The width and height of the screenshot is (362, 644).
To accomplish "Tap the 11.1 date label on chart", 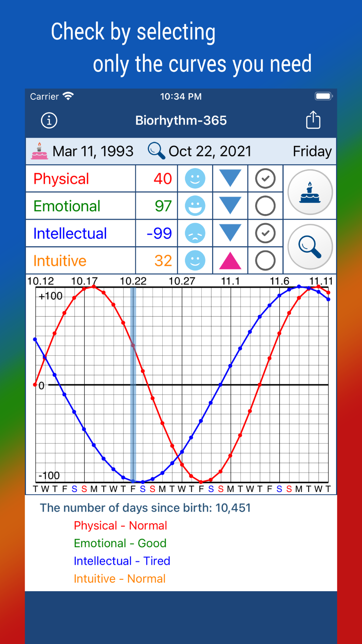I will tap(230, 281).
